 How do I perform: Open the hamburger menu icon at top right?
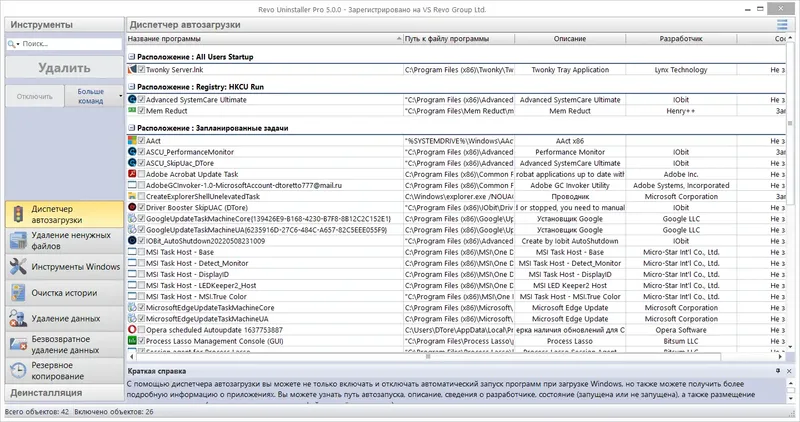pyautogui.click(x=782, y=24)
